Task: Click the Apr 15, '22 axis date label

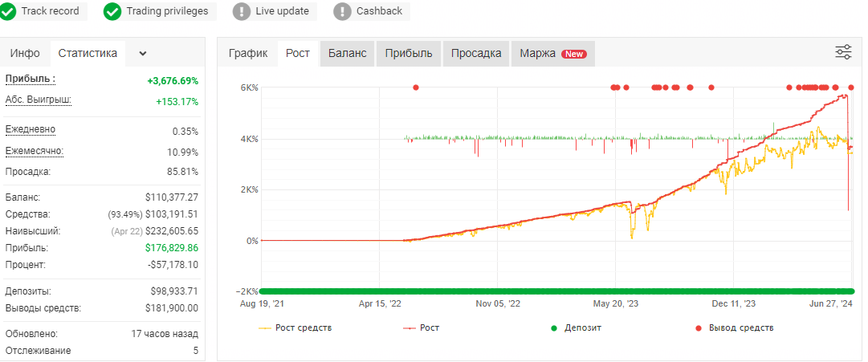Action: [x=381, y=304]
